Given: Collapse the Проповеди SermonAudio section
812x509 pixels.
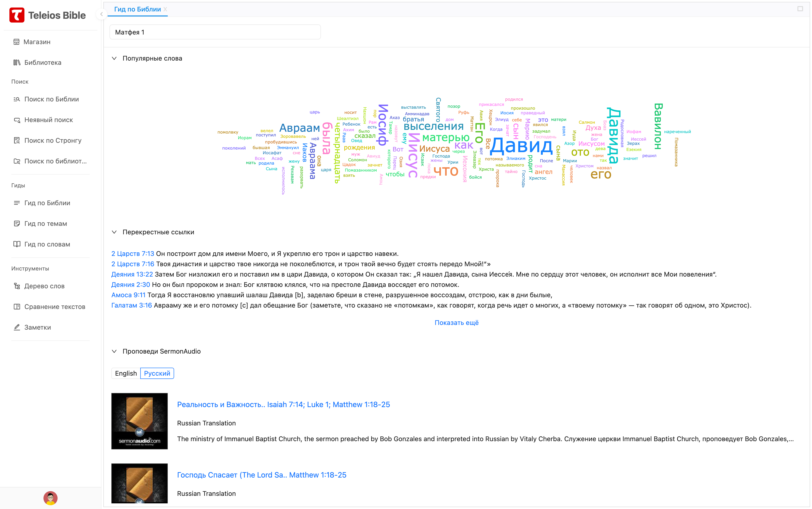Looking at the screenshot, I should (x=114, y=351).
